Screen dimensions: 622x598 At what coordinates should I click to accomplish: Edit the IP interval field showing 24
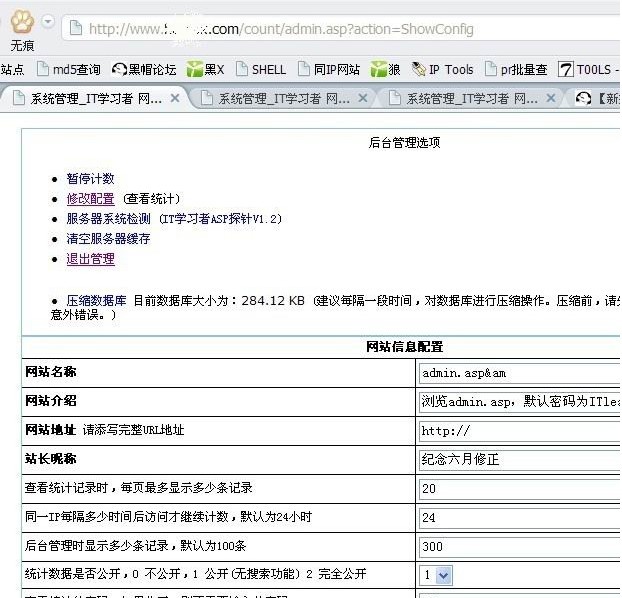pos(520,517)
